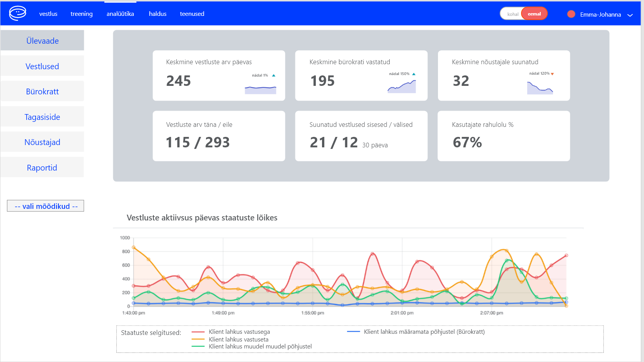This screenshot has height=362, width=644.
Task: Click the '195' bürokratt answered value
Action: click(323, 81)
